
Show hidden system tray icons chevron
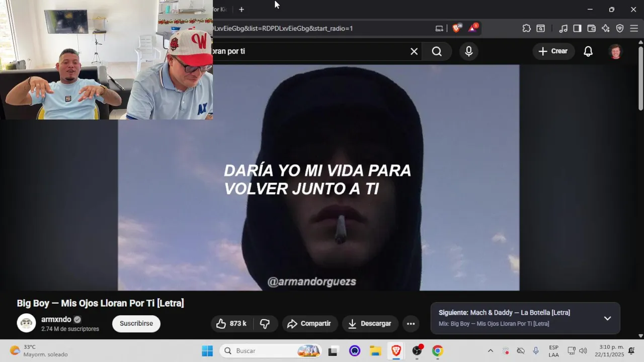click(491, 351)
